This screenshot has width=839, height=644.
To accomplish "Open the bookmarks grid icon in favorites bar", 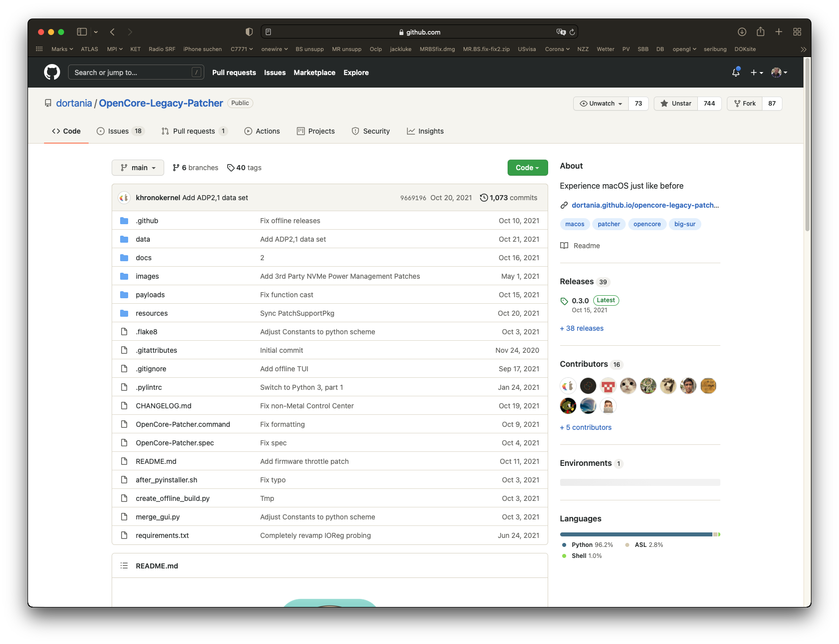I will tap(40, 49).
